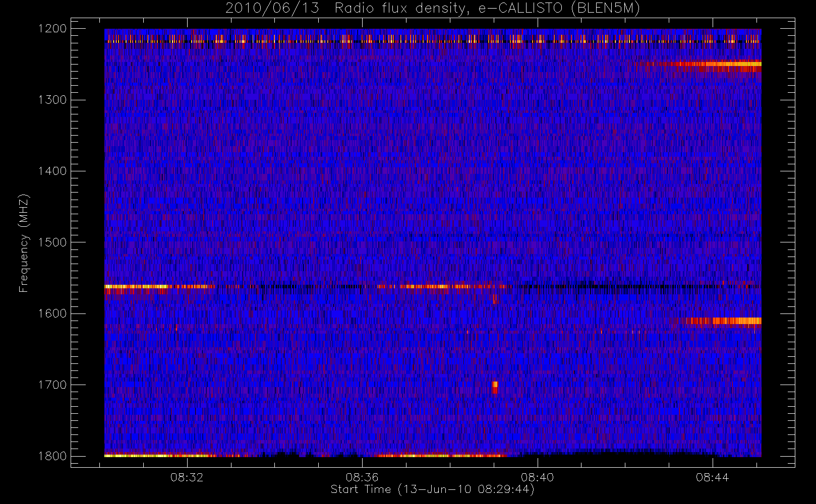The width and height of the screenshot is (816, 504).
Task: Click the 08:40 time tick label
Action: [538, 477]
